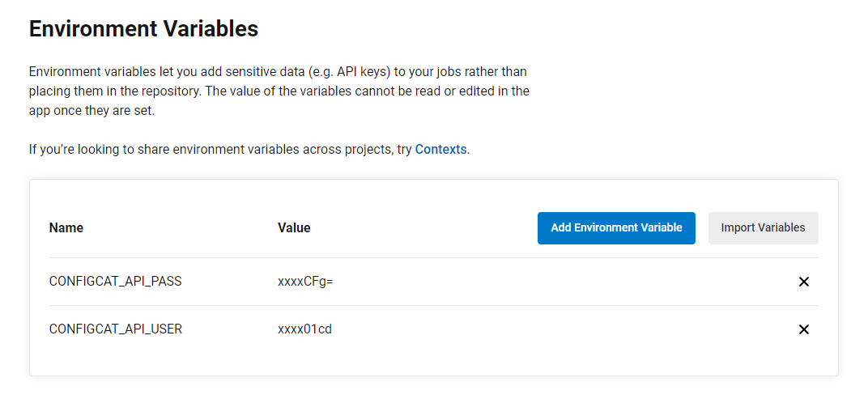Viewport: 868px width, 399px height.
Task: Remove the CONFIGCAT_API_USER variable
Action: point(803,329)
